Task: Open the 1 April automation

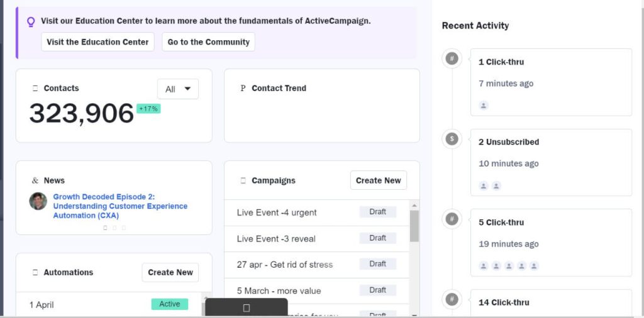Action: tap(42, 305)
